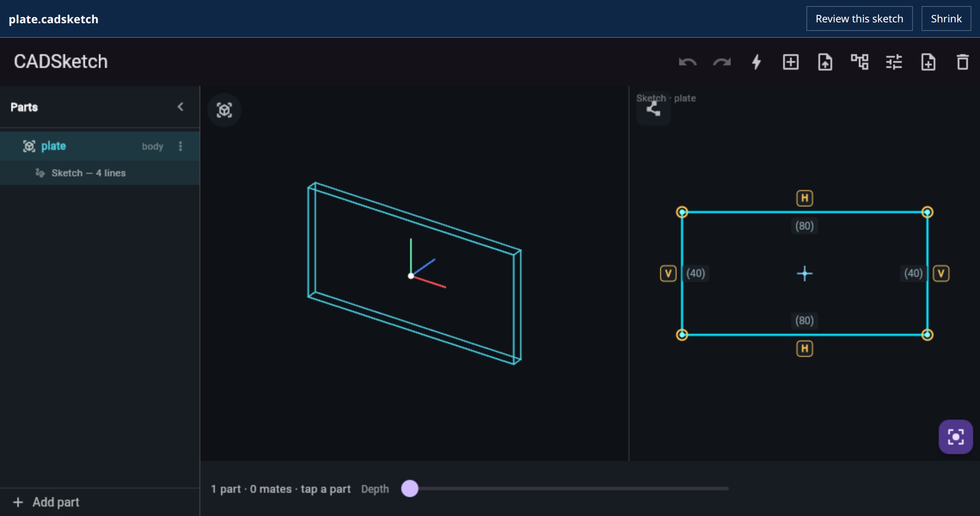The height and width of the screenshot is (516, 980).
Task: Click the redo arrow icon
Action: point(722,62)
